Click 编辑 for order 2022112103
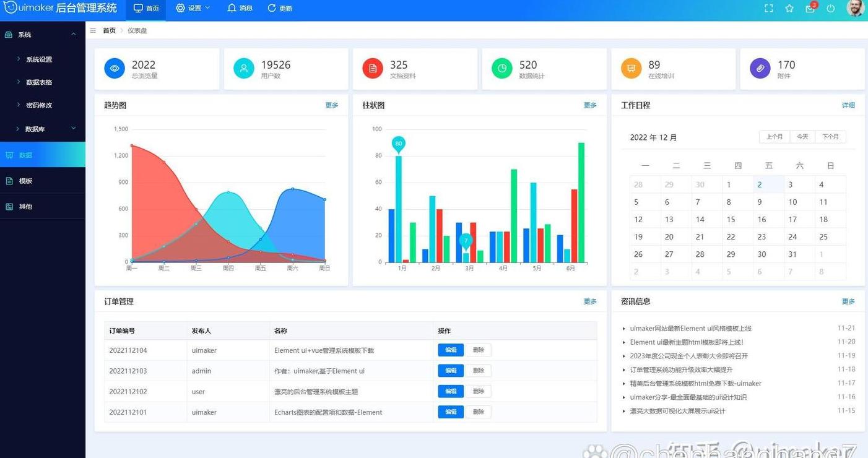Screen dimensions: 868x458 [451, 371]
